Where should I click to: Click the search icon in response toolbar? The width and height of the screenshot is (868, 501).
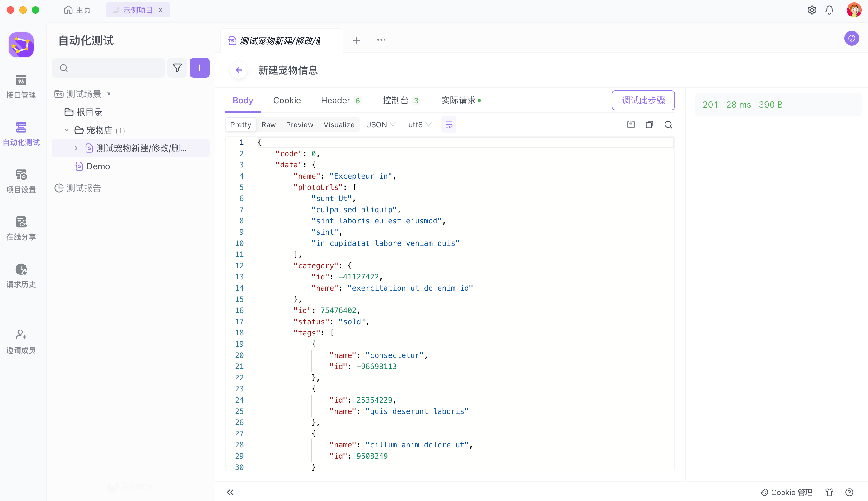click(x=668, y=124)
